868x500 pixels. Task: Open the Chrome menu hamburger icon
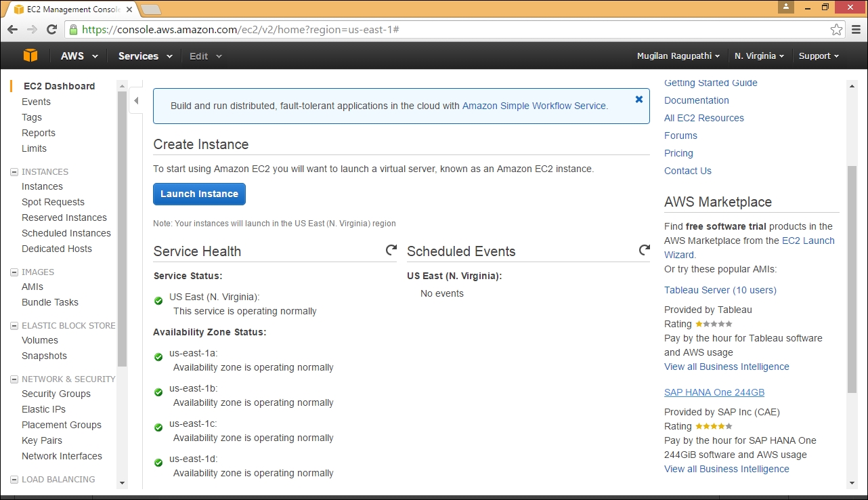point(855,30)
